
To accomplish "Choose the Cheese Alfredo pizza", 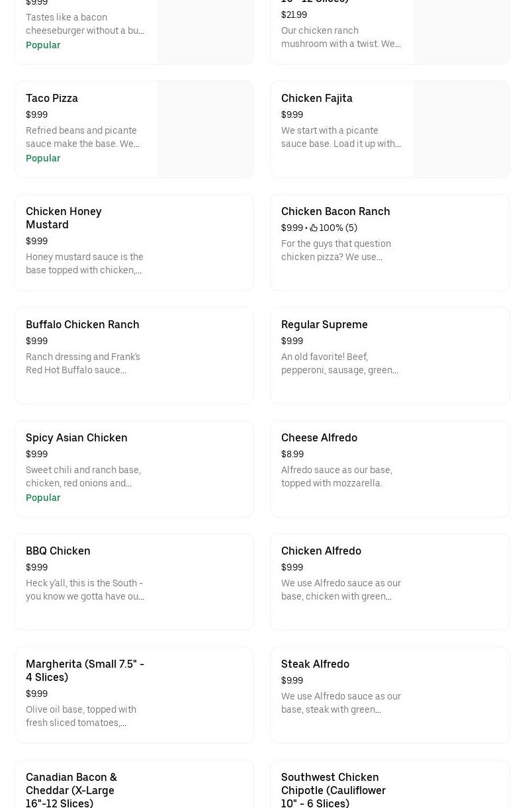I will point(390,469).
